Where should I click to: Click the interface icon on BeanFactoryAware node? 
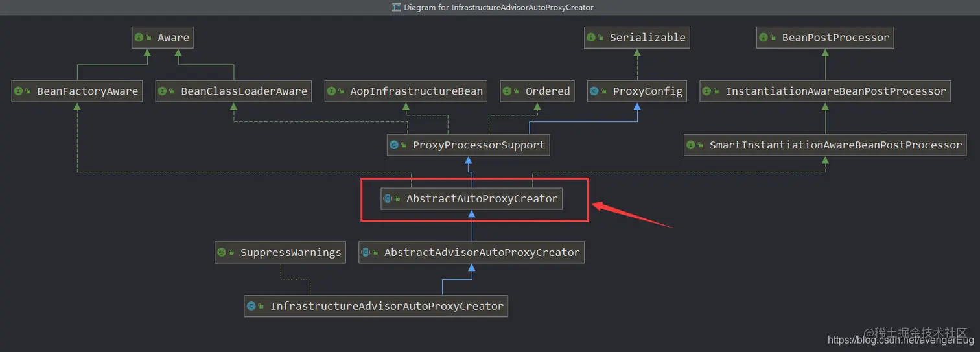click(18, 91)
